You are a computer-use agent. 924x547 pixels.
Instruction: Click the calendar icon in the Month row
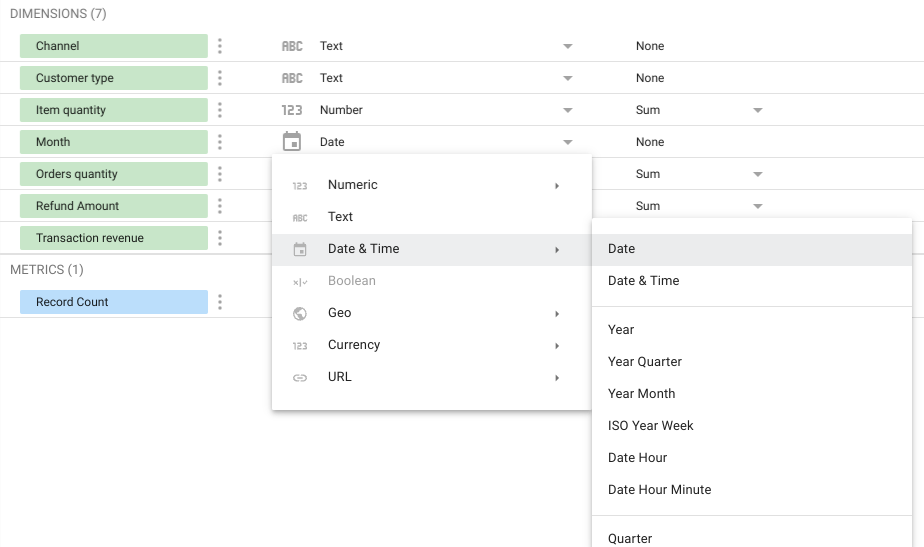coord(292,142)
